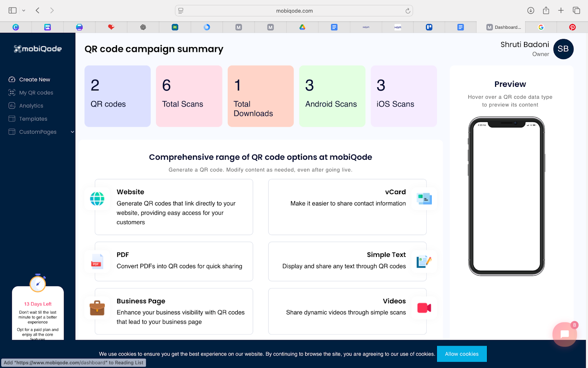The width and height of the screenshot is (588, 368).
Task: Open the chat support bubble
Action: 564,334
